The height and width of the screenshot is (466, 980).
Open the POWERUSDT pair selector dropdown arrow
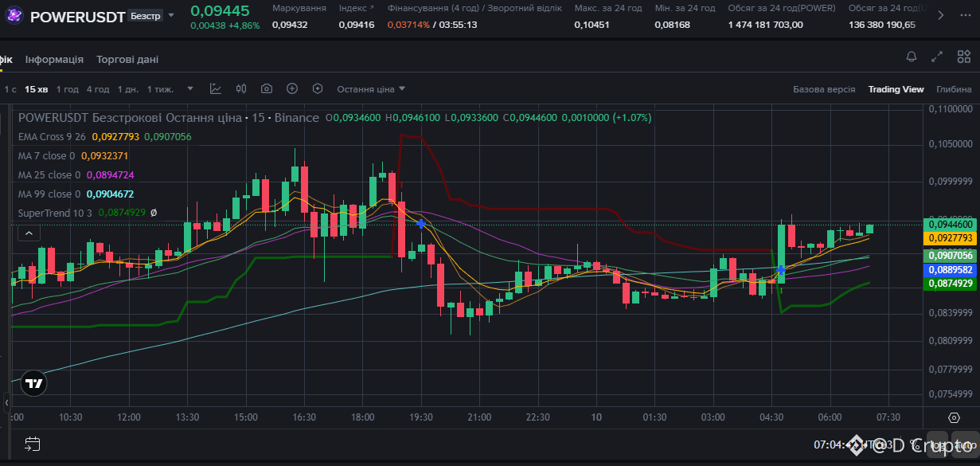(x=170, y=15)
